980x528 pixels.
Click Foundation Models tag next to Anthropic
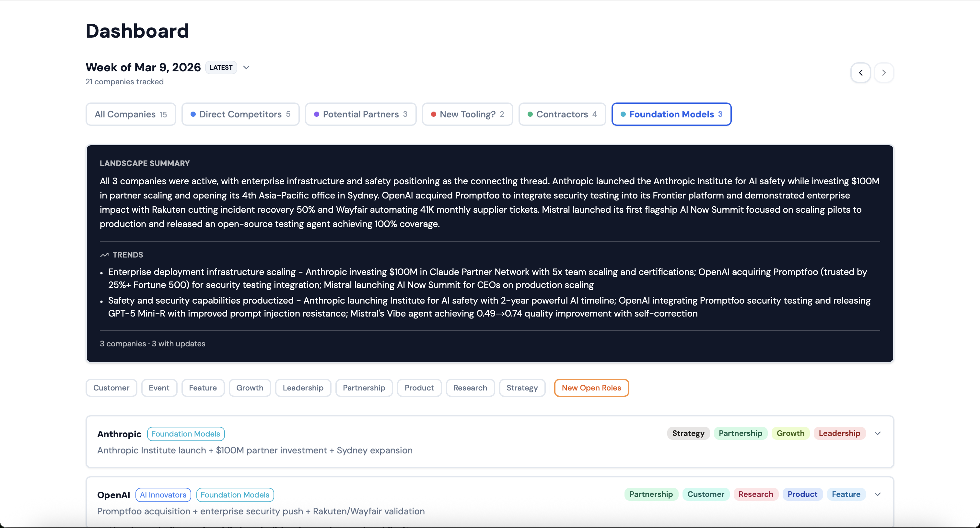click(186, 434)
